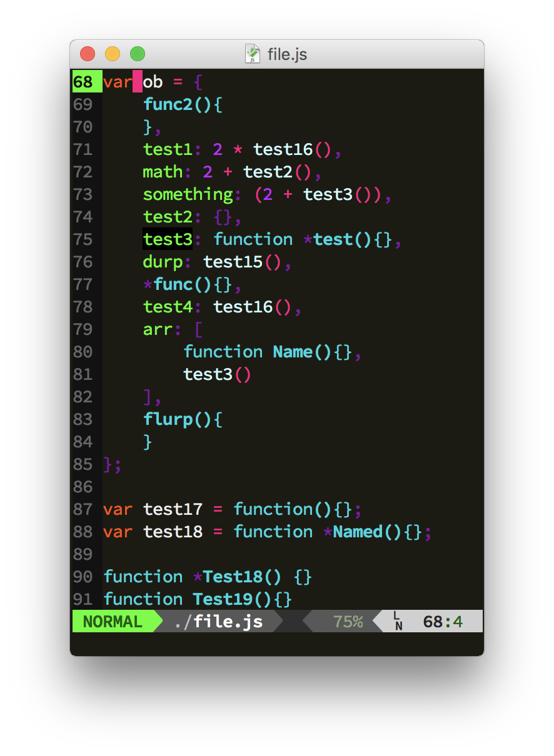The height and width of the screenshot is (756, 554).
Task: Click 'test2' key on line 74
Action: [x=168, y=217]
